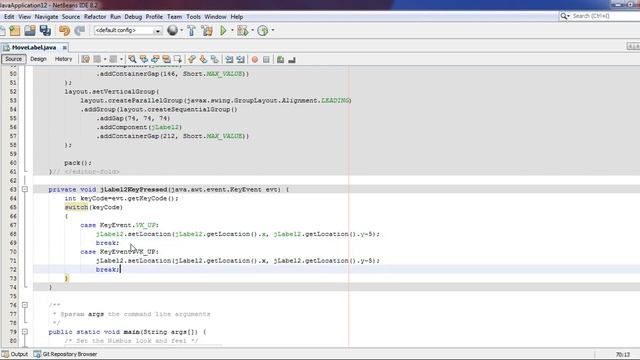Open browser selection dropdown arrow
This screenshot has height=360, width=640.
tap(182, 30)
